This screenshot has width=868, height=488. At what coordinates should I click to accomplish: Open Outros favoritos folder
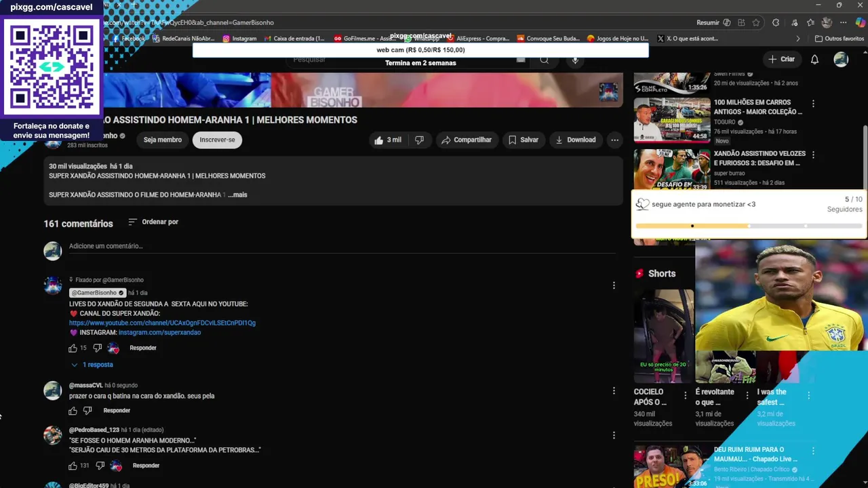click(x=840, y=39)
